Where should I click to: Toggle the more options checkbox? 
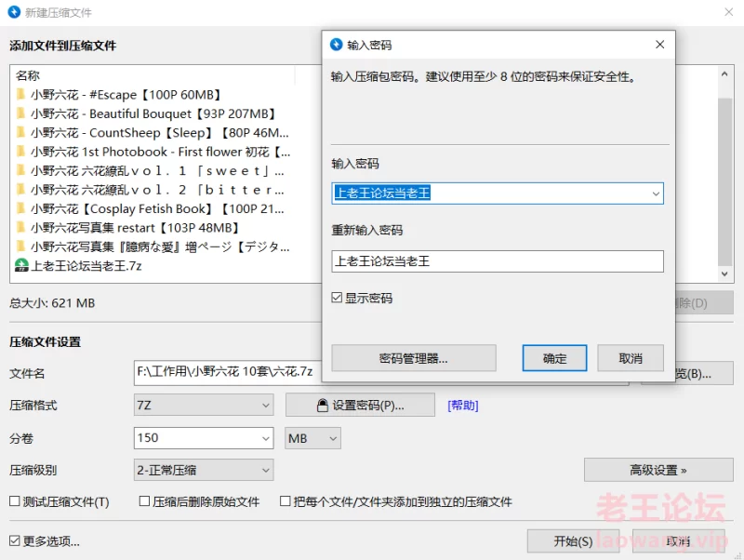[15, 541]
